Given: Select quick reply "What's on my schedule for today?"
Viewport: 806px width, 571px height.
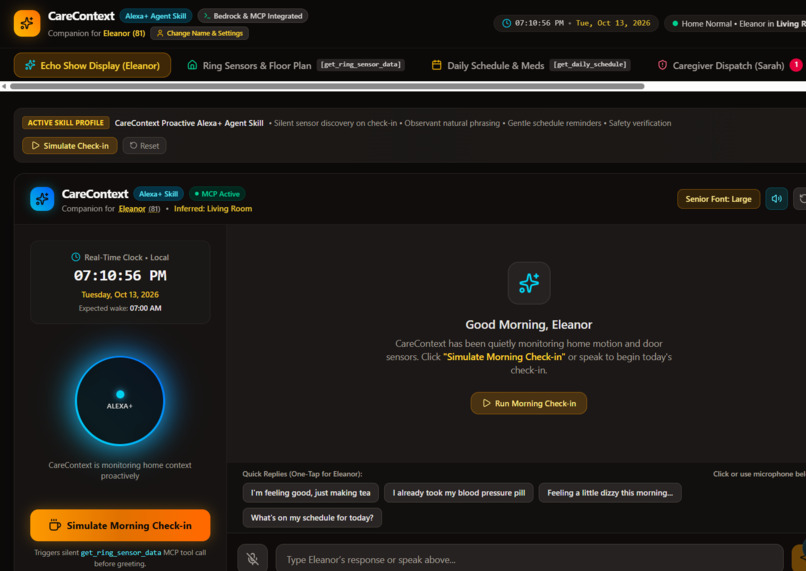Looking at the screenshot, I should pos(312,518).
